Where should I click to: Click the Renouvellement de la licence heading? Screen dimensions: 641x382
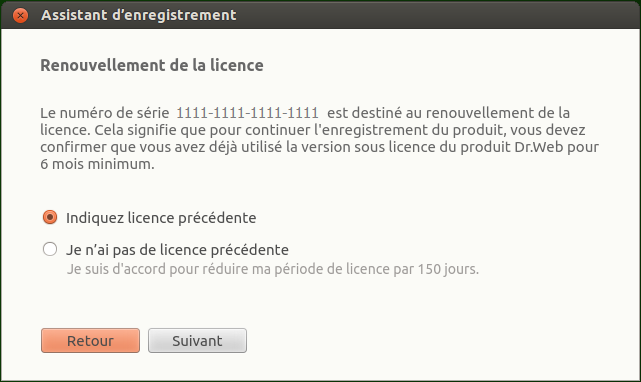152,65
